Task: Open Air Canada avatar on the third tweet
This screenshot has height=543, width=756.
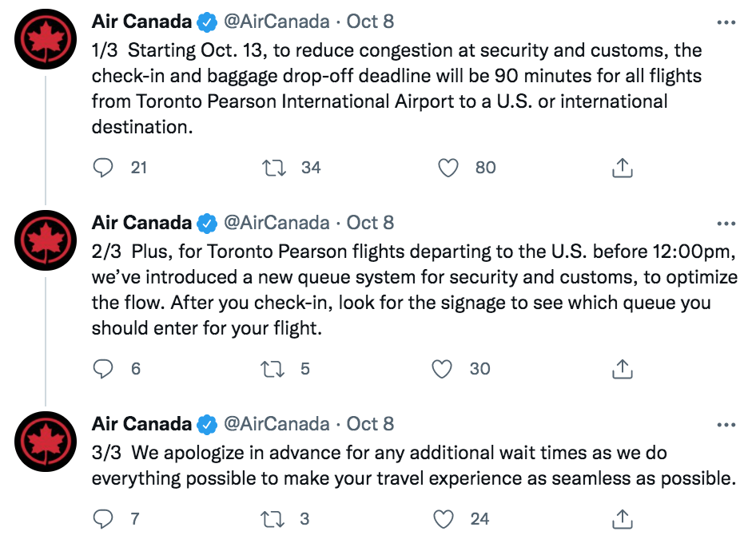Action: [x=46, y=442]
